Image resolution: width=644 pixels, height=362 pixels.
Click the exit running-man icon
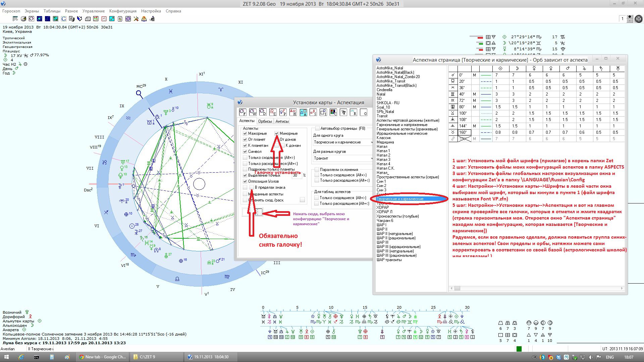(152, 19)
